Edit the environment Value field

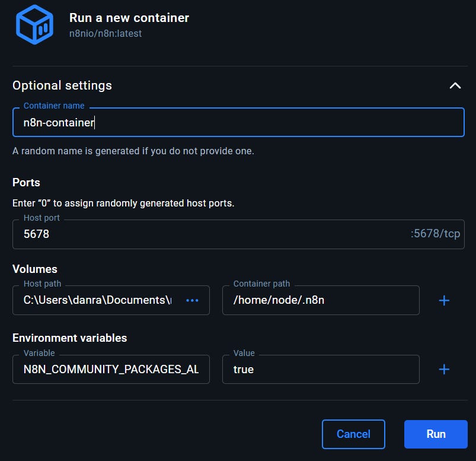[x=321, y=369]
